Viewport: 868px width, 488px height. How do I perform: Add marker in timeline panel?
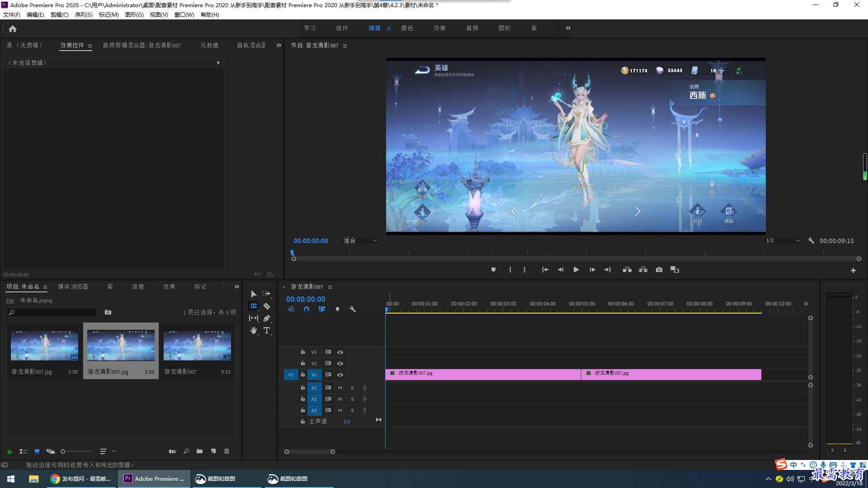click(337, 310)
